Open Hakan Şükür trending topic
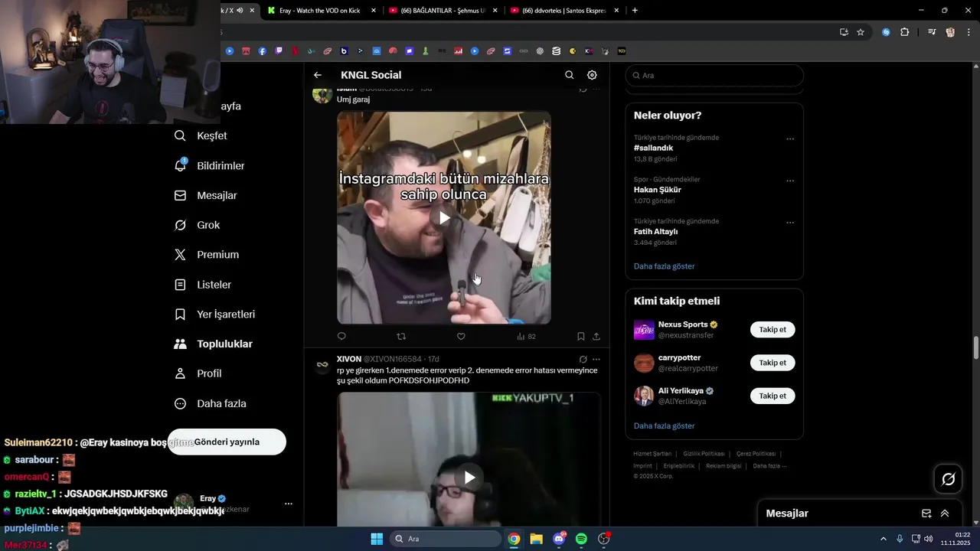Screen dimensions: 980x551 (657, 190)
